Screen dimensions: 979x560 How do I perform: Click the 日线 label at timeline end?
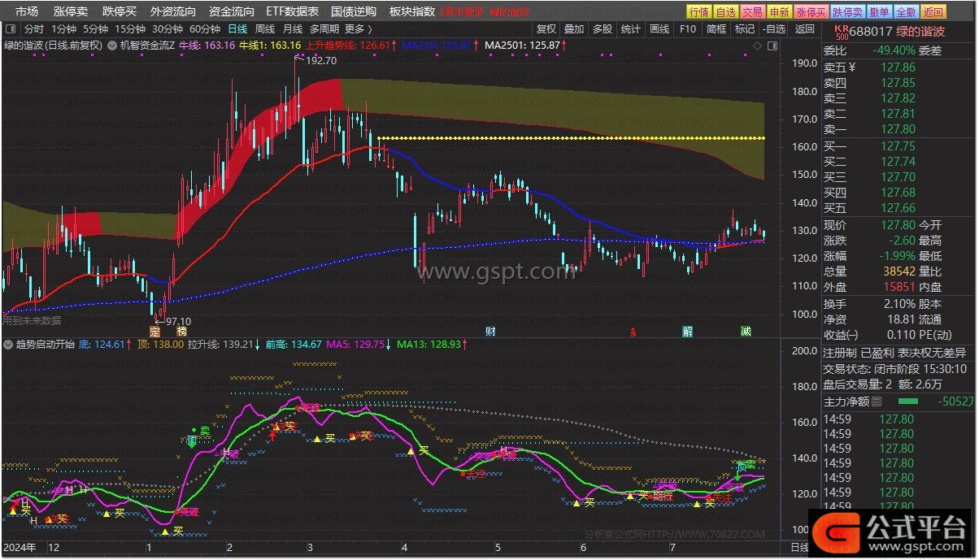800,547
